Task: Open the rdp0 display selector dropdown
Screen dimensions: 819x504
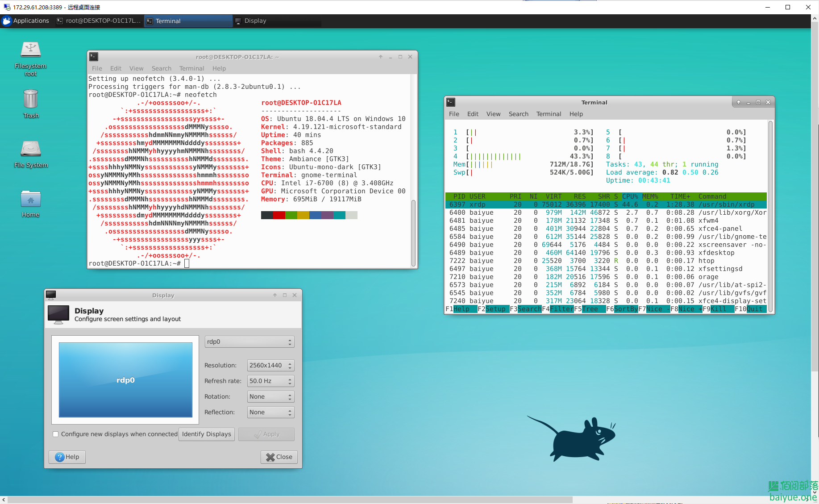Action: click(x=249, y=342)
